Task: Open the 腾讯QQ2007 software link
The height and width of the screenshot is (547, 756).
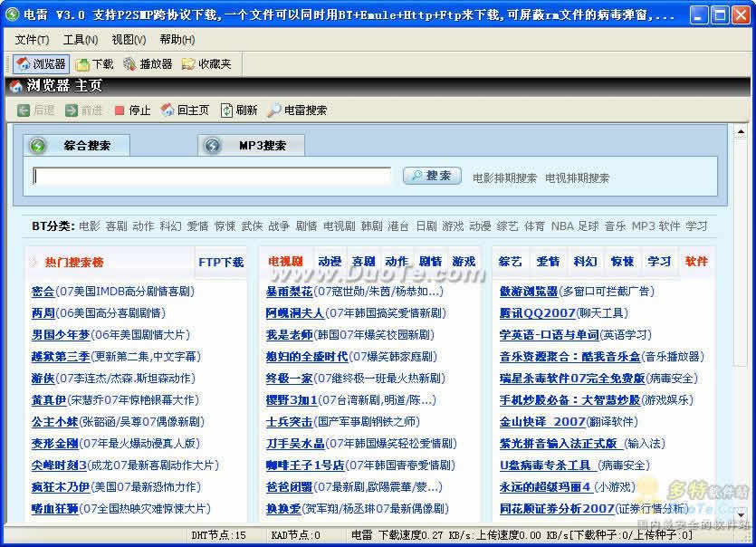Action: pyautogui.click(x=538, y=313)
